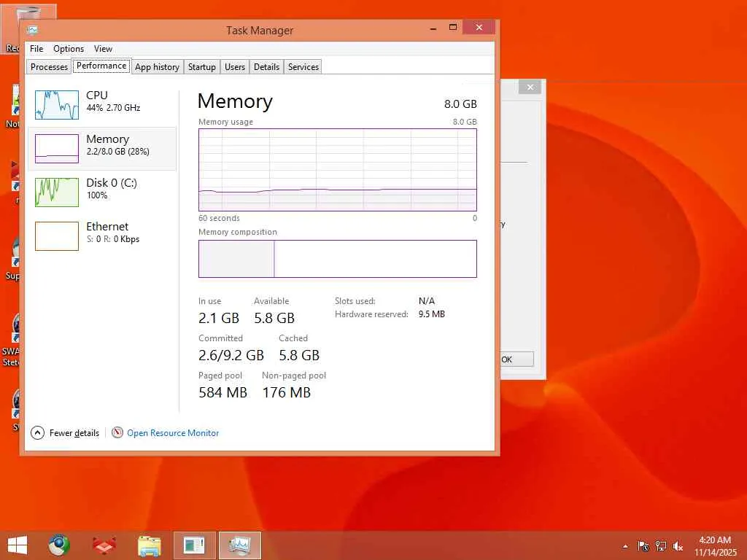Click the Task Manager title bar icon

[x=32, y=30]
